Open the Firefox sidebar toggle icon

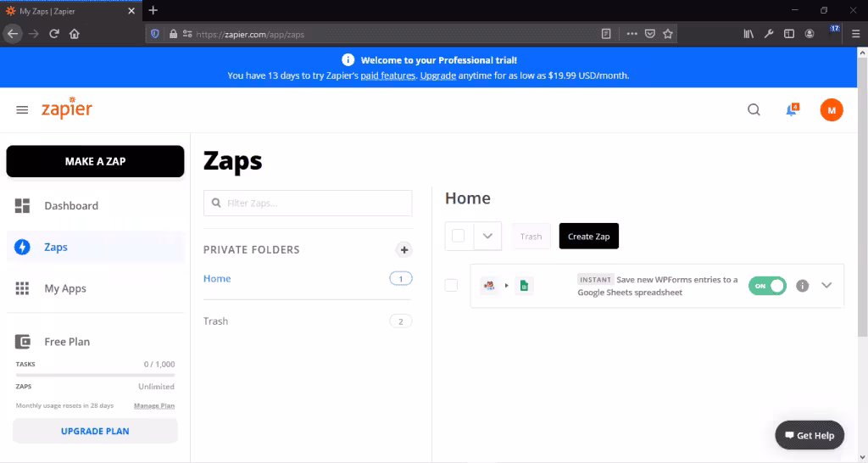[x=789, y=34]
